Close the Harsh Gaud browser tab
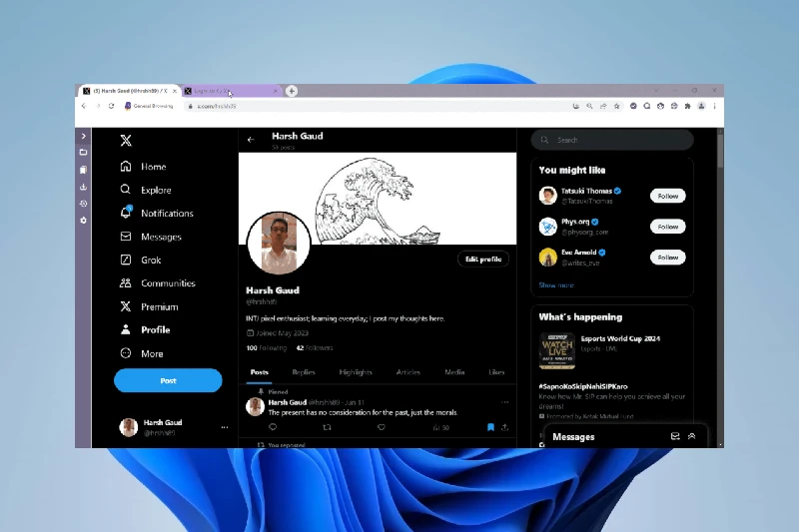 pos(174,91)
